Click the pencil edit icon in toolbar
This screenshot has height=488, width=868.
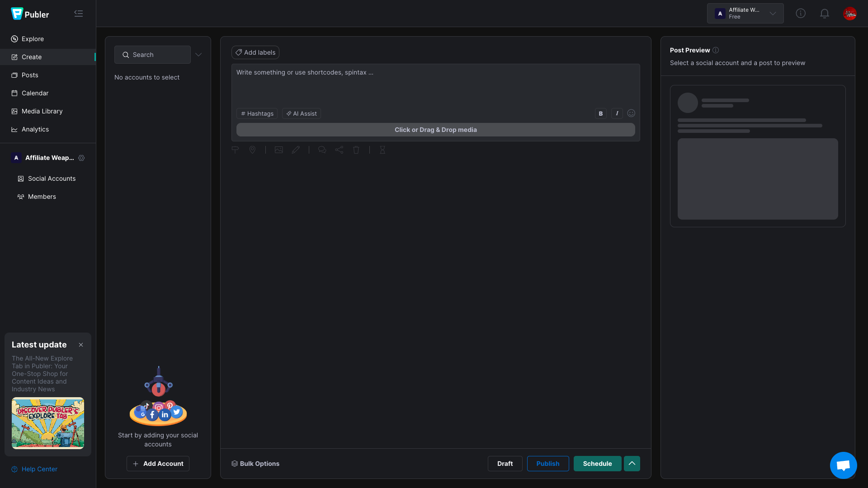coord(296,150)
